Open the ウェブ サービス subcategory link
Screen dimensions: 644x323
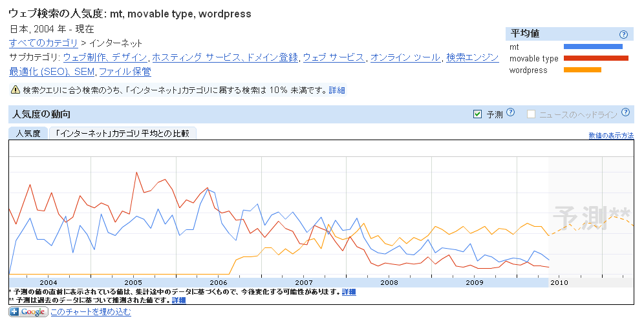(x=334, y=57)
